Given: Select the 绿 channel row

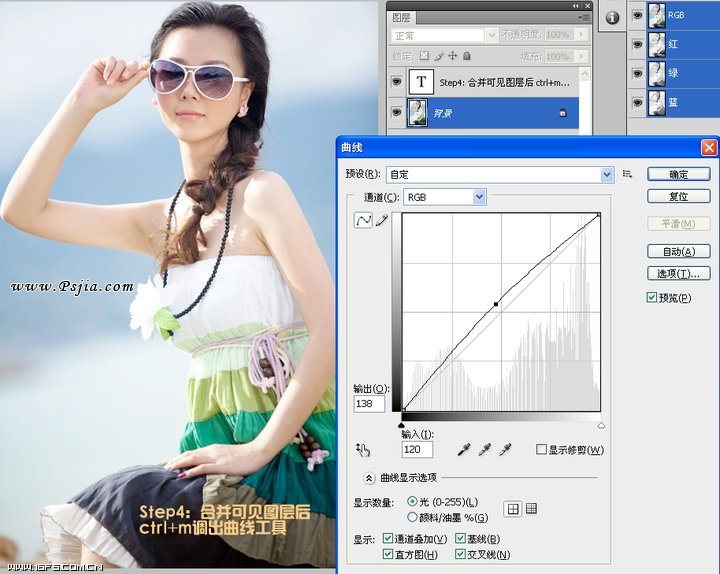Looking at the screenshot, I should [682, 73].
